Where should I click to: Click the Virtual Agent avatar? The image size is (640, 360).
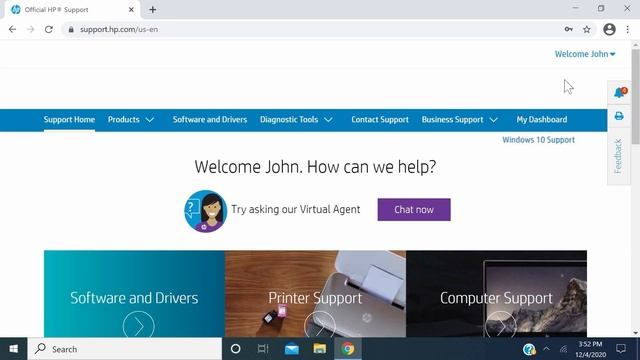205,211
